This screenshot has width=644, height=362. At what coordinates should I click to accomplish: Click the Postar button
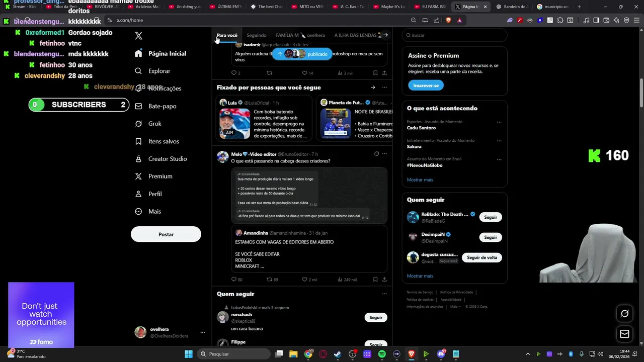(x=166, y=234)
